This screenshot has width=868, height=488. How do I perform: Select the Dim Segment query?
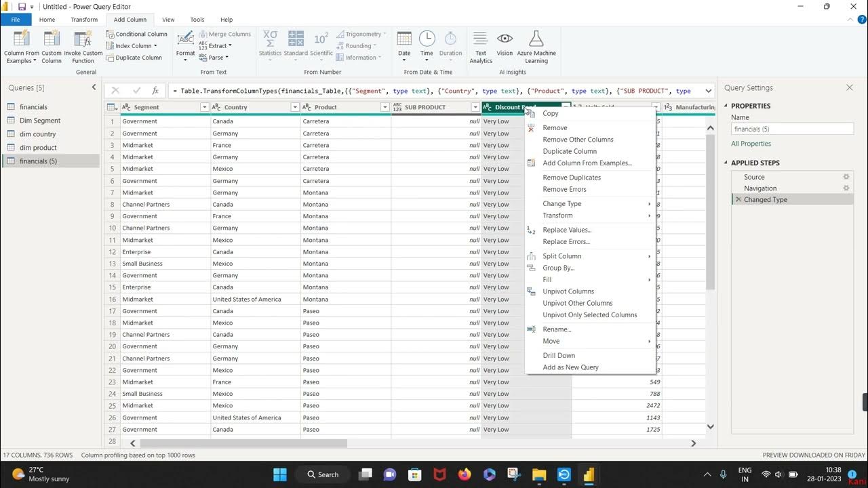pos(40,121)
